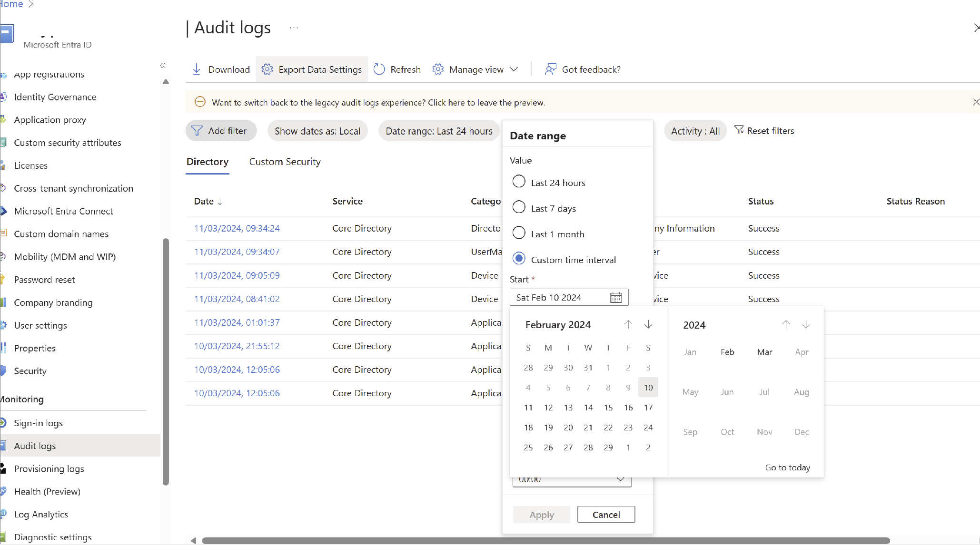Click the Service column header
The image size is (980, 545).
pos(347,201)
